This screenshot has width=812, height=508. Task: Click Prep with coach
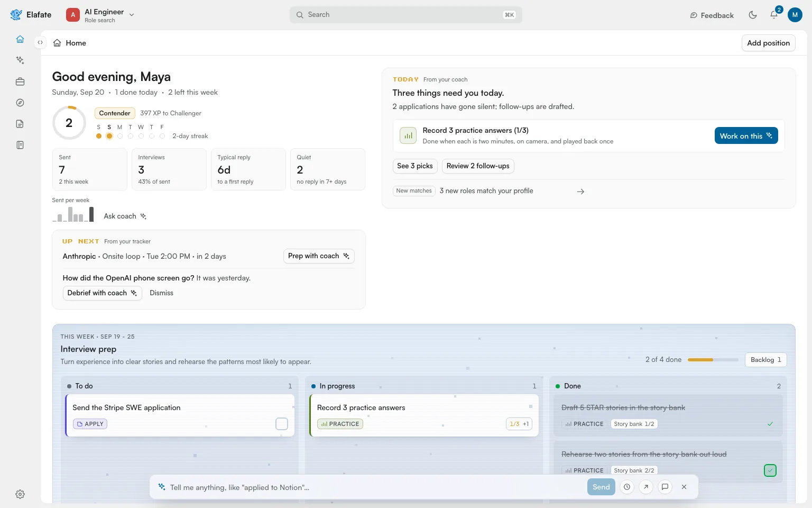[x=319, y=256]
